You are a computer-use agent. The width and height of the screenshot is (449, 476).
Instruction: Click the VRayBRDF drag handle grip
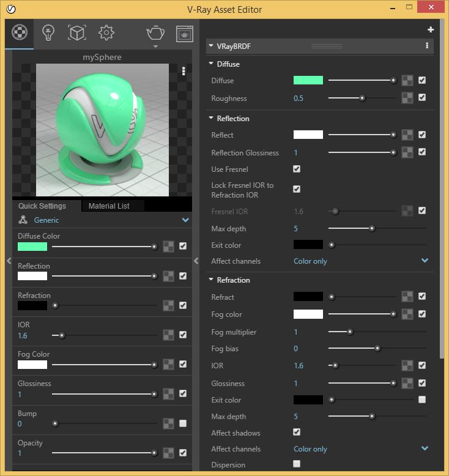pos(327,46)
